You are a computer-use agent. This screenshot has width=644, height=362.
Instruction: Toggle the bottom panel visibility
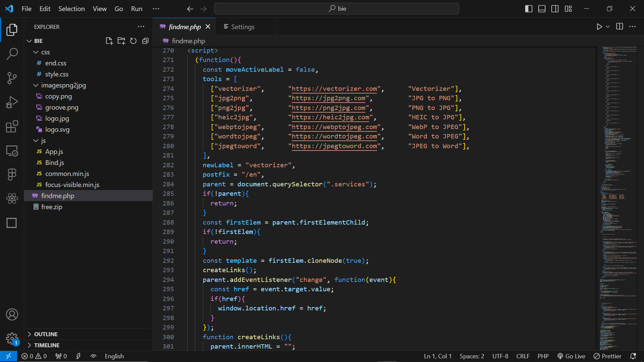coord(542,9)
